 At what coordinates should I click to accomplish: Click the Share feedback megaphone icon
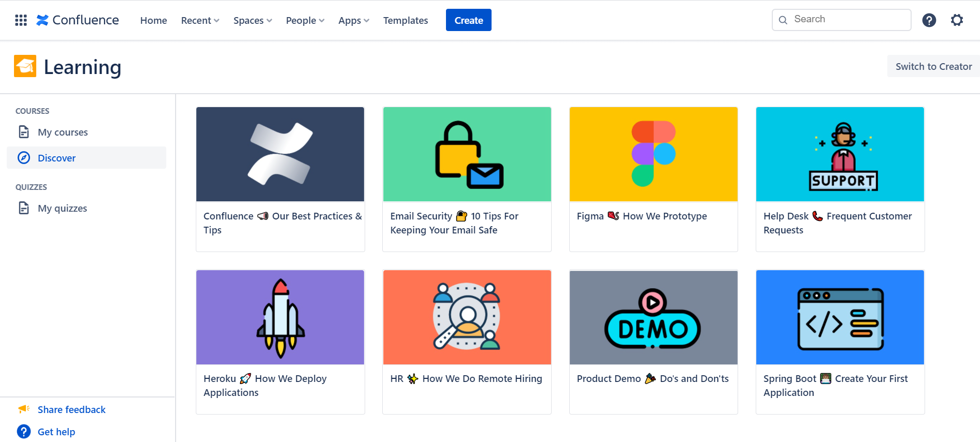pos(24,409)
